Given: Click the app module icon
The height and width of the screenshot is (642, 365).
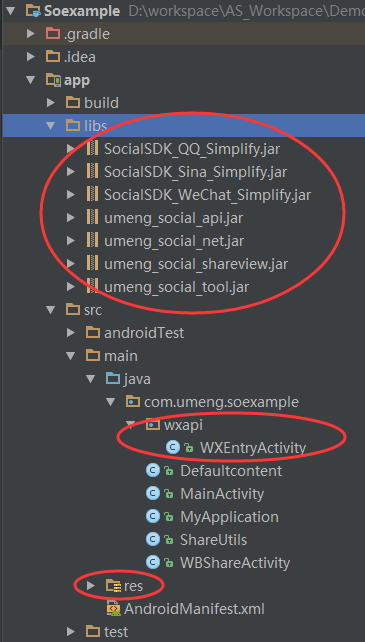Looking at the screenshot, I should 54,79.
